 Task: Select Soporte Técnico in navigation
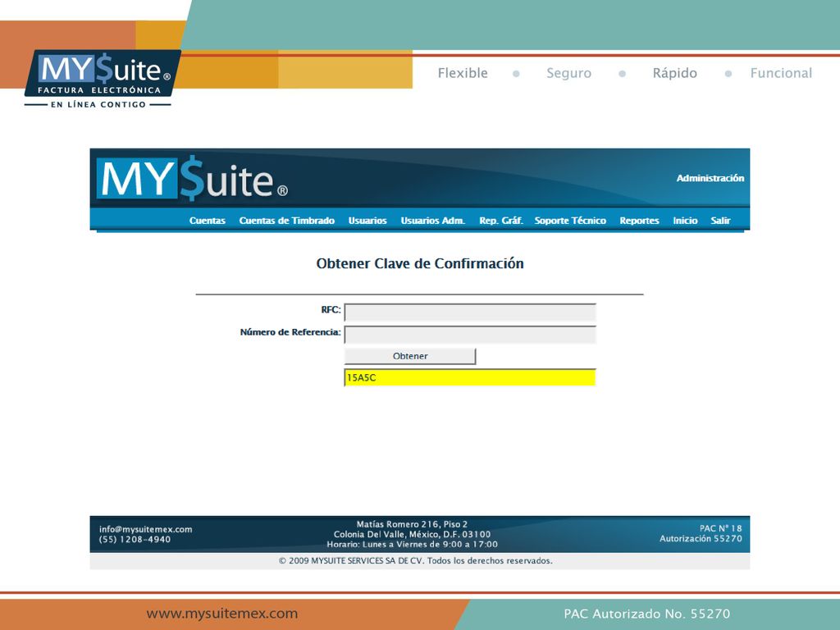point(570,220)
